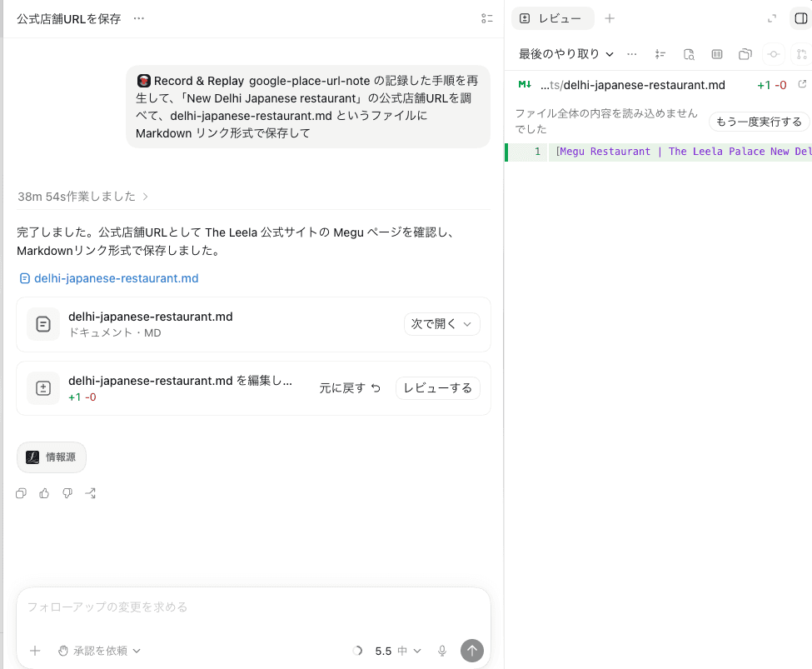Click the Markdown file icon in review header
812x669 pixels.
pos(525,84)
